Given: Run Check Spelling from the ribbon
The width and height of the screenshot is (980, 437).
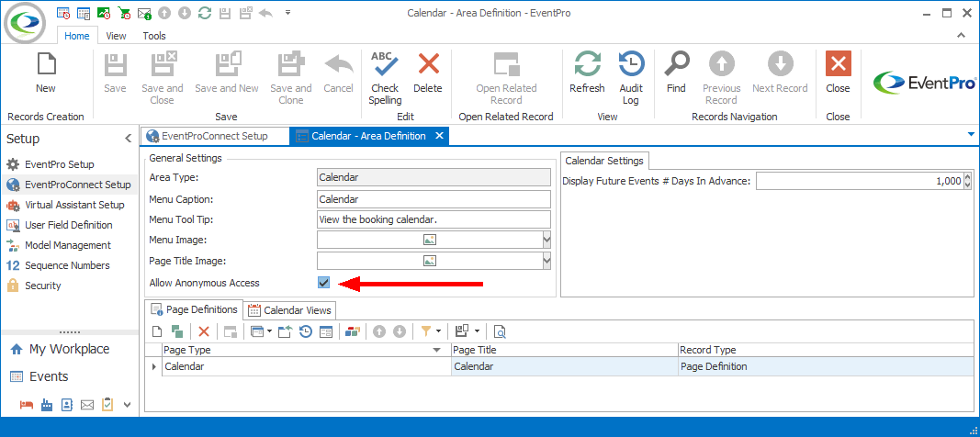Looking at the screenshot, I should click(x=385, y=78).
